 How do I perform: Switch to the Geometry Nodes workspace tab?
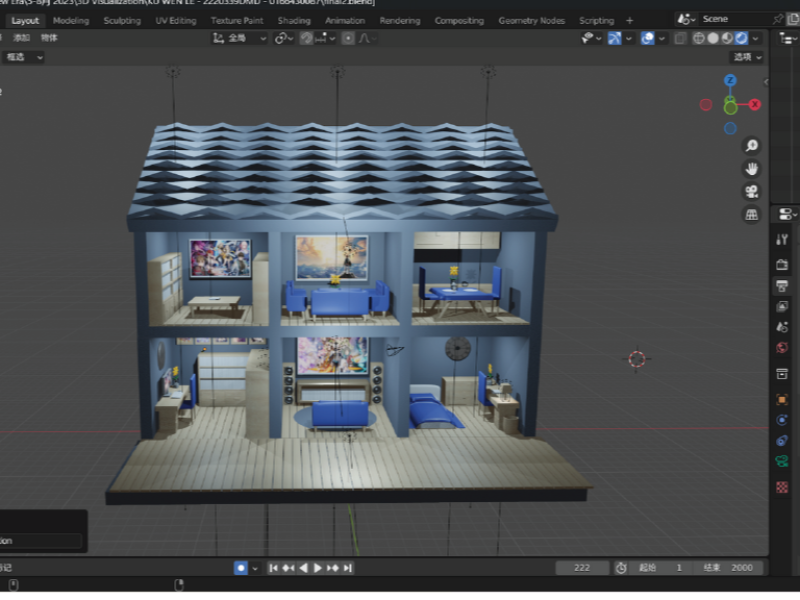pyautogui.click(x=531, y=20)
